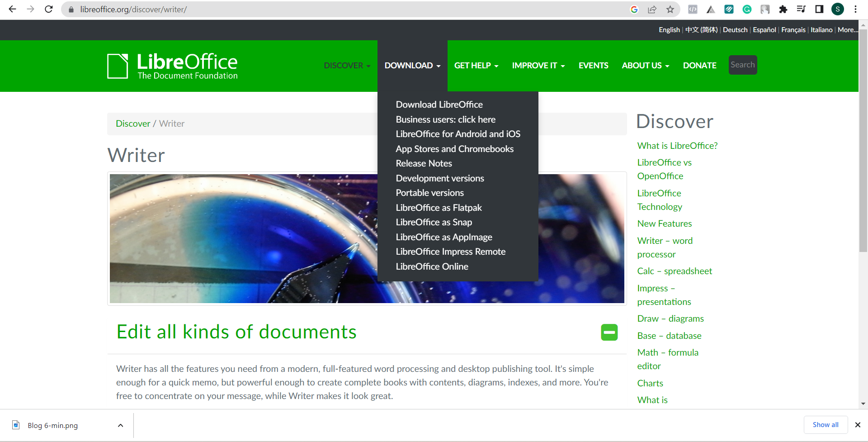Click the browser forward arrow
868x442 pixels.
point(30,9)
